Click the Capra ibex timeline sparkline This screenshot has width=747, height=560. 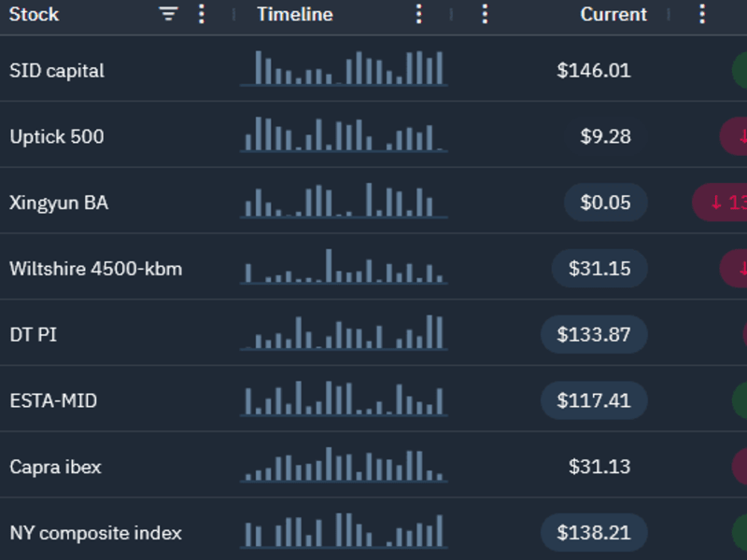[344, 465]
